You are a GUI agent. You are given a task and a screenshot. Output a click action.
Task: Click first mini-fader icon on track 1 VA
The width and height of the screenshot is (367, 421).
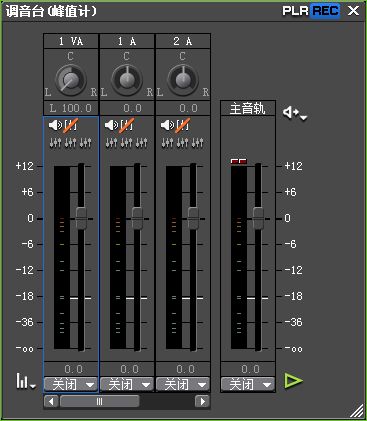pyautogui.click(x=55, y=143)
